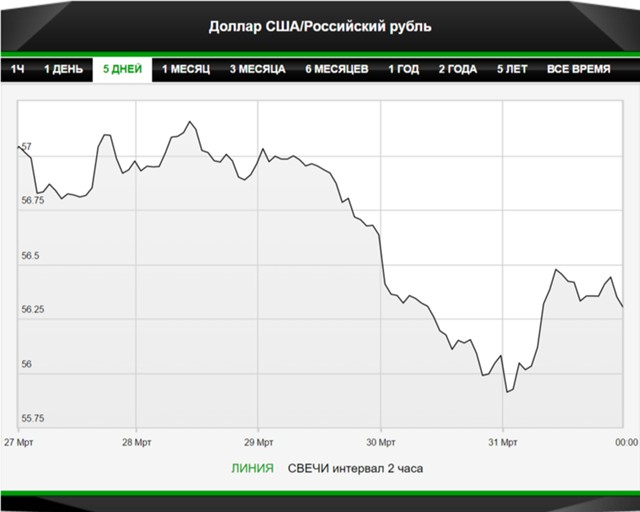Click the active 5 ДНЕЙ tab

point(122,70)
